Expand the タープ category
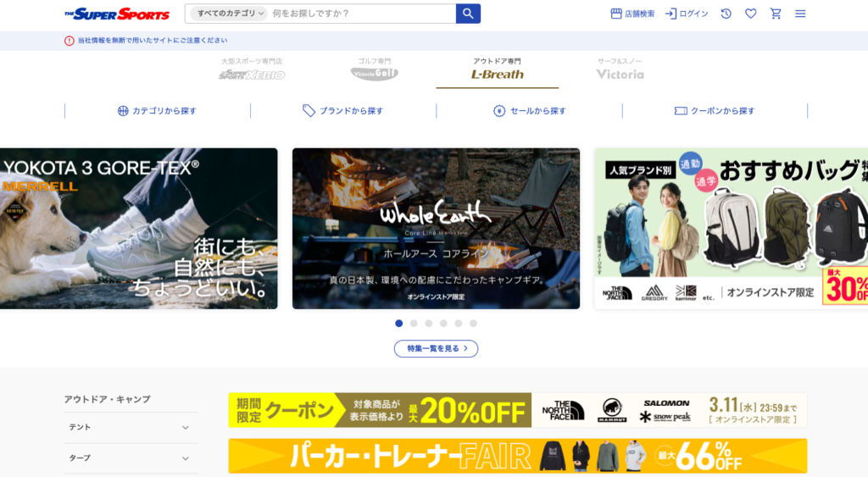This screenshot has height=477, width=868. coord(131,458)
